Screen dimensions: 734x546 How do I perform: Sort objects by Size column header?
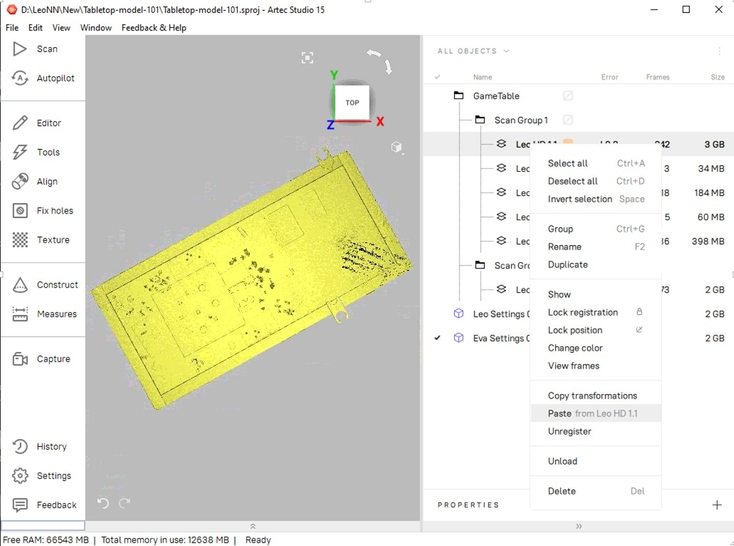(x=718, y=77)
